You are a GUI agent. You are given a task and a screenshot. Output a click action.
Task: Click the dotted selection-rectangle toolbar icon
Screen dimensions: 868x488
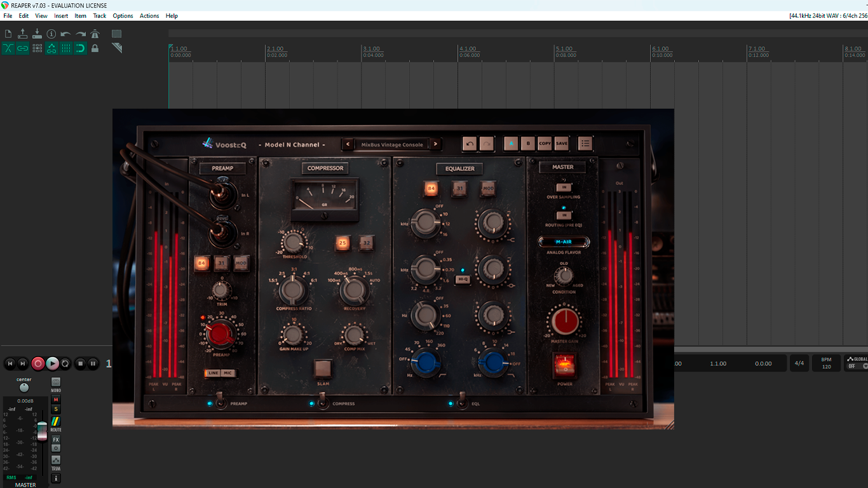pos(117,34)
